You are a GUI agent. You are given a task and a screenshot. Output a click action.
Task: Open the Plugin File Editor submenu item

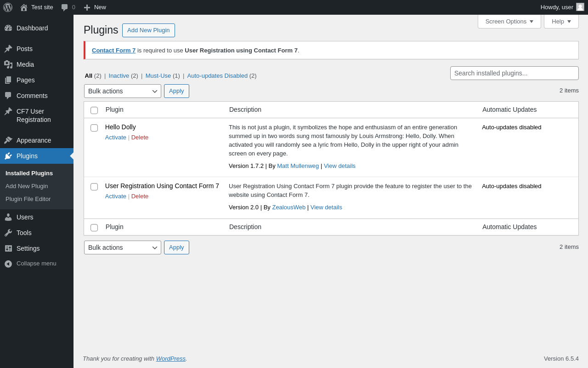click(x=28, y=199)
